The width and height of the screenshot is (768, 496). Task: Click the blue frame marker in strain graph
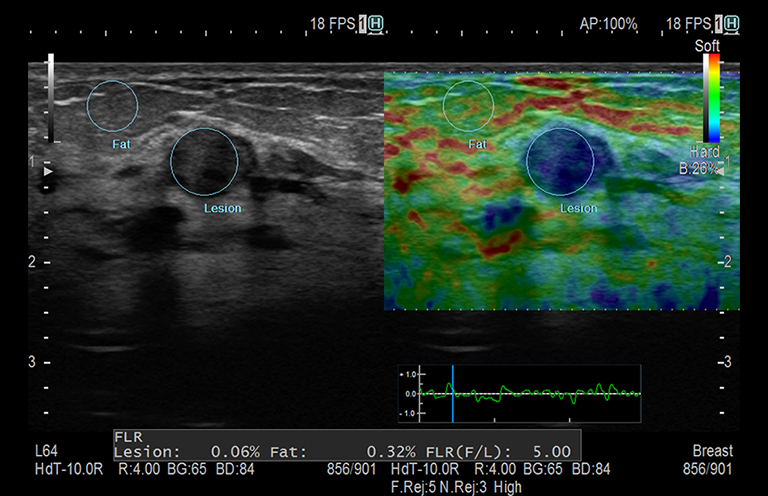[452, 392]
